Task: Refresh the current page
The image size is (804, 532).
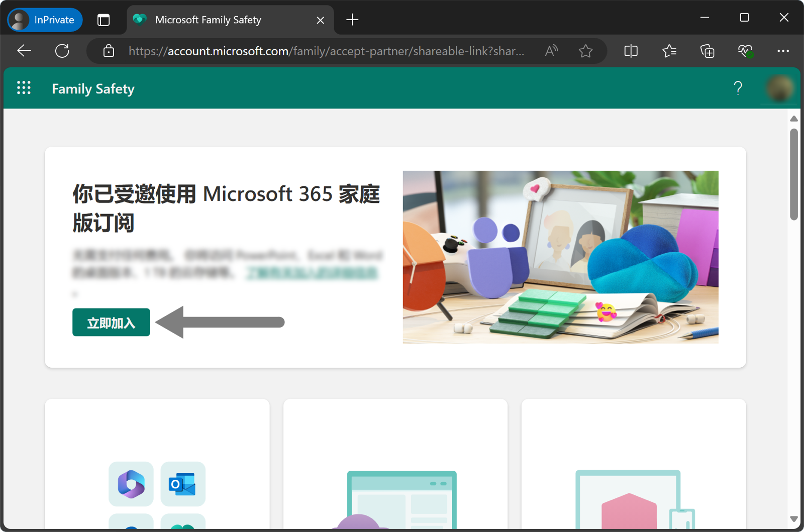Action: pyautogui.click(x=62, y=51)
